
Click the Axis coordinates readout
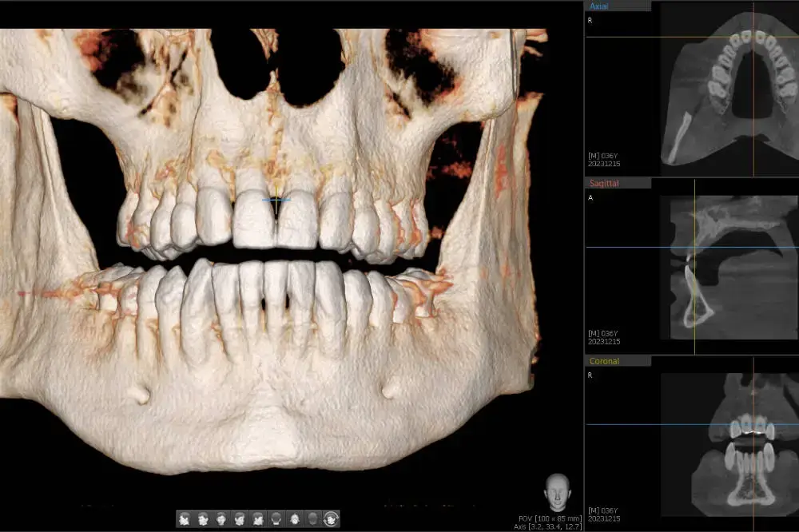[548, 527]
